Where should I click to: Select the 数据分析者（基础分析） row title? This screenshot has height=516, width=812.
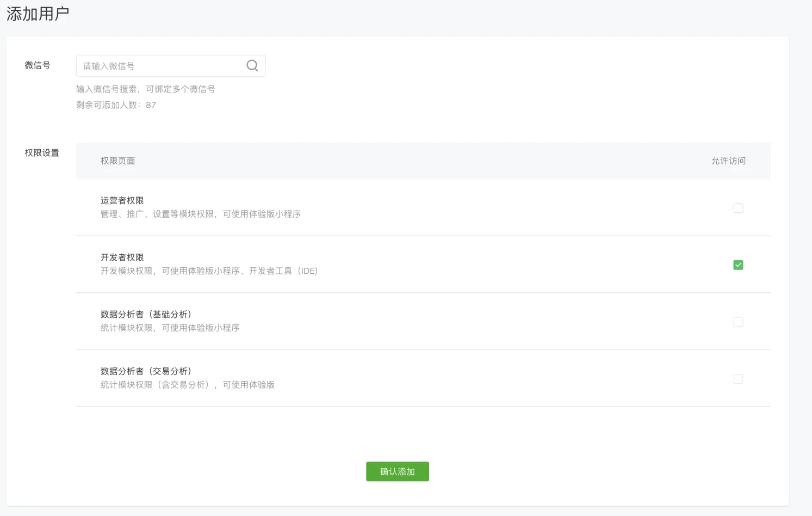(x=146, y=315)
